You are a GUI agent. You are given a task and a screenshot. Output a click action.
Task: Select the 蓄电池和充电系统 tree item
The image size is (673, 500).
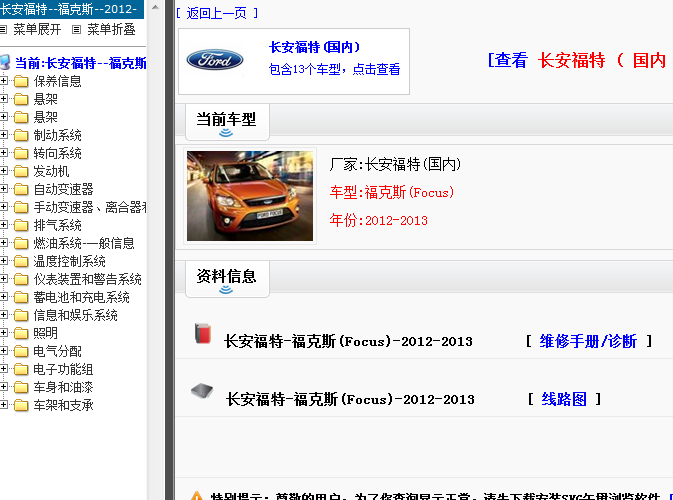82,297
